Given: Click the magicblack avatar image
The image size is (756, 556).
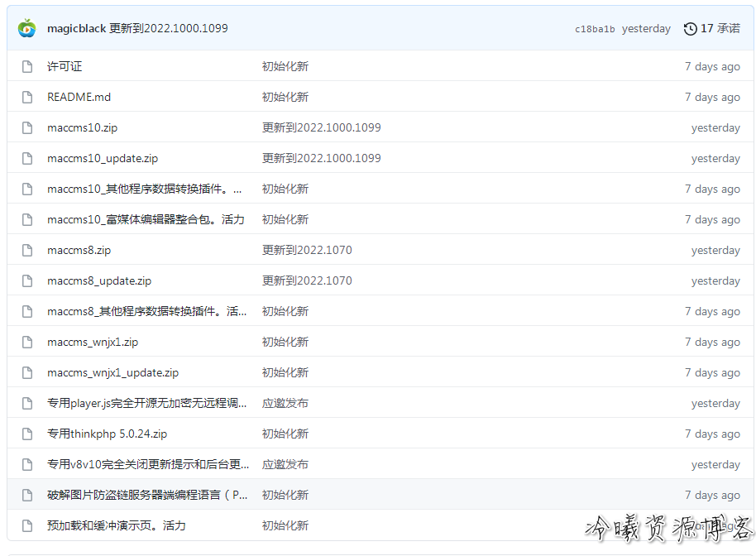Looking at the screenshot, I should (27, 28).
